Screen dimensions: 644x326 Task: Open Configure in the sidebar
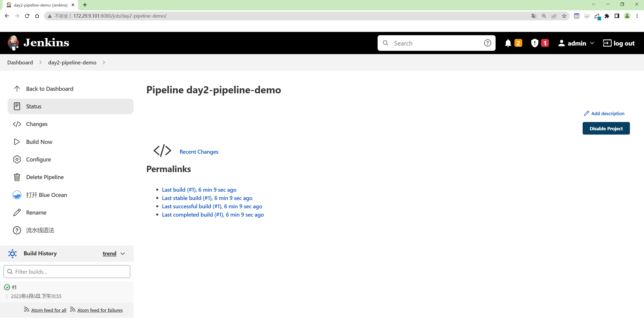pyautogui.click(x=70, y=159)
